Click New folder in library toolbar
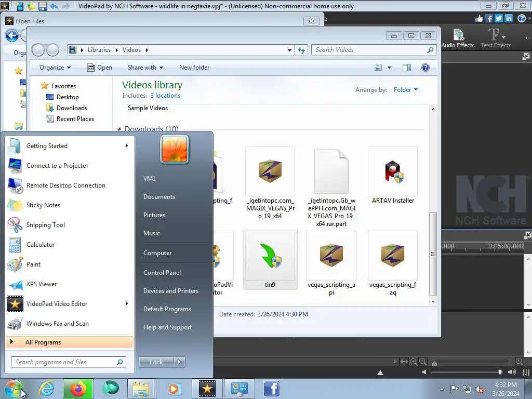 point(194,68)
